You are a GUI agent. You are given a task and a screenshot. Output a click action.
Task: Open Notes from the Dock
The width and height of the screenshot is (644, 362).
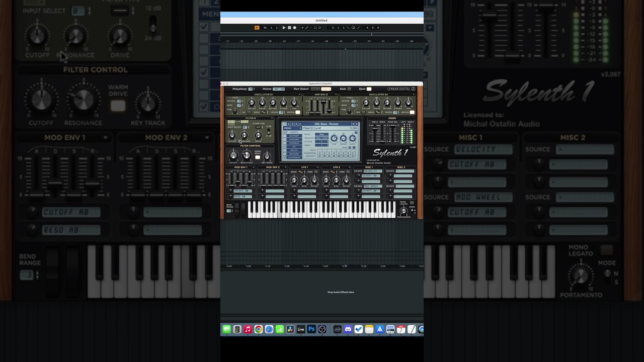pyautogui.click(x=369, y=329)
